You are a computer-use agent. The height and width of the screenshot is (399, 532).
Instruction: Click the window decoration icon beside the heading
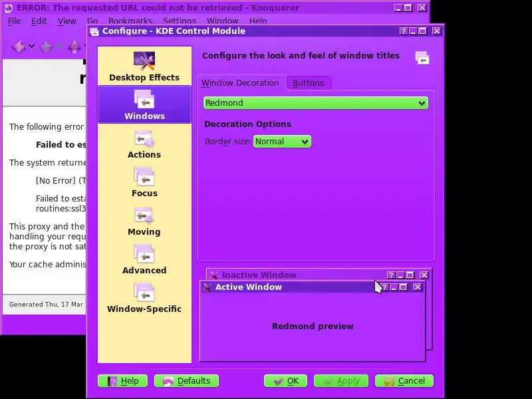click(422, 58)
